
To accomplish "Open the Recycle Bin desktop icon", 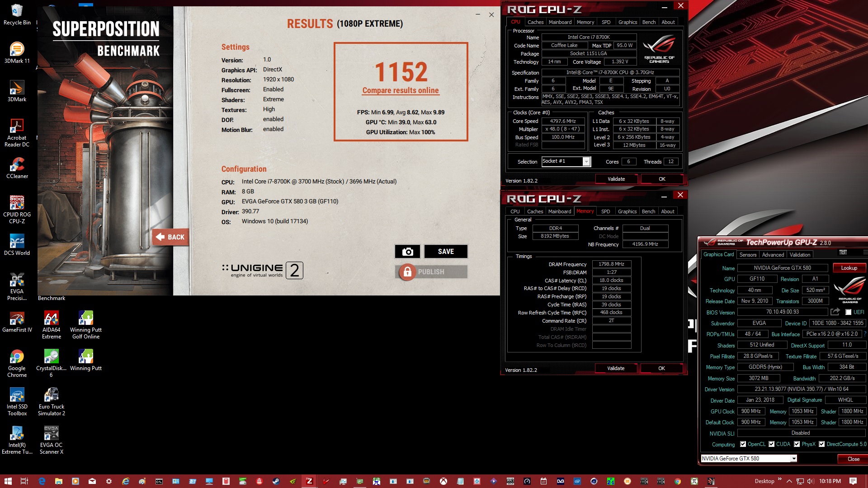I will tap(17, 15).
